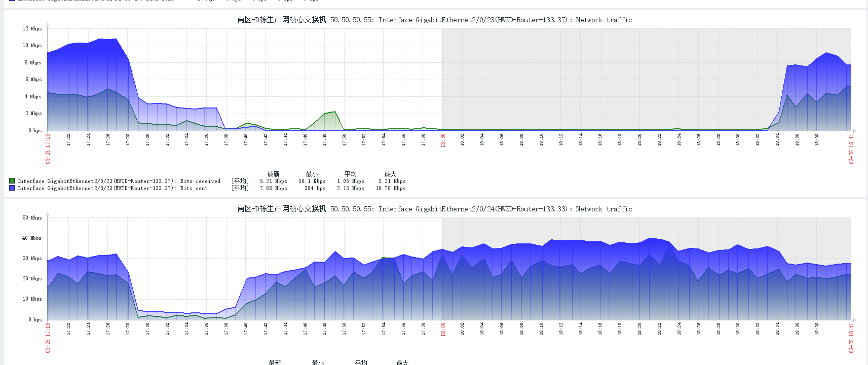Click the 03-25 18:41 end label on top graph

tap(851, 149)
